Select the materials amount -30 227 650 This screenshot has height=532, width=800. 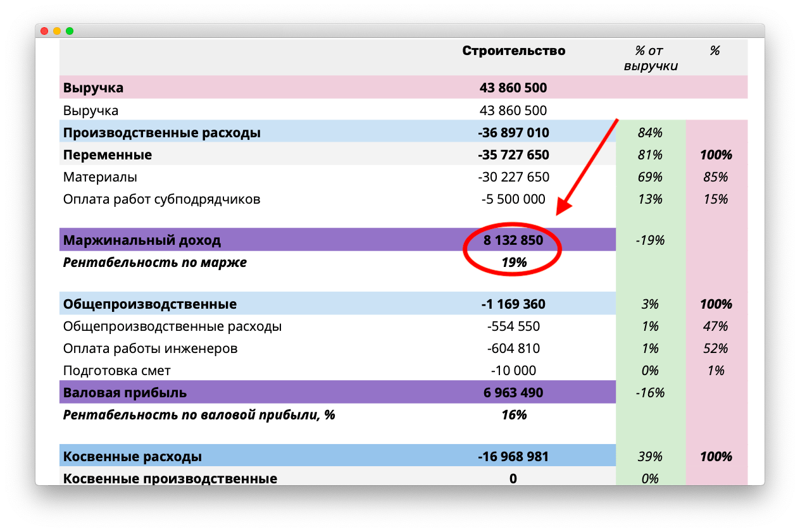[x=513, y=177]
